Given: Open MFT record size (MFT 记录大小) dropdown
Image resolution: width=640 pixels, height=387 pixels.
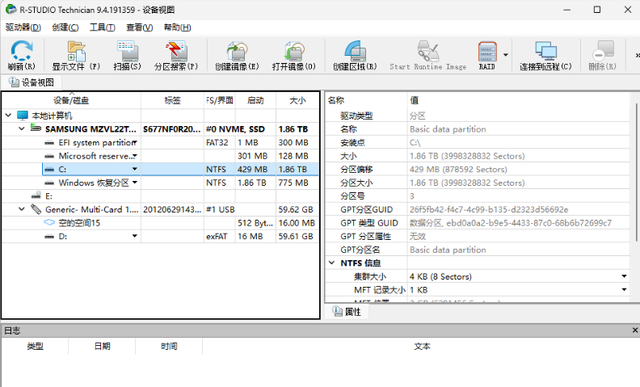Looking at the screenshot, I should point(624,290).
